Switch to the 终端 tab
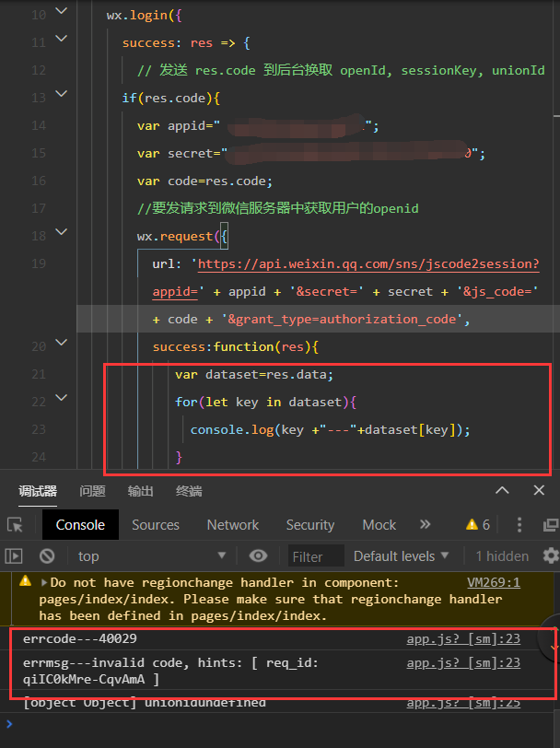Viewport: 560px width, 748px height. point(189,491)
